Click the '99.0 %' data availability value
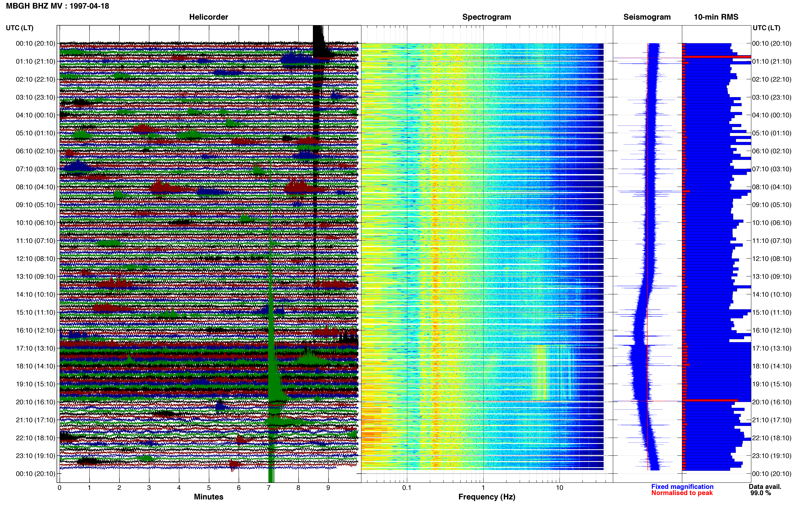Viewport: 812px width, 508px height. pos(761,493)
